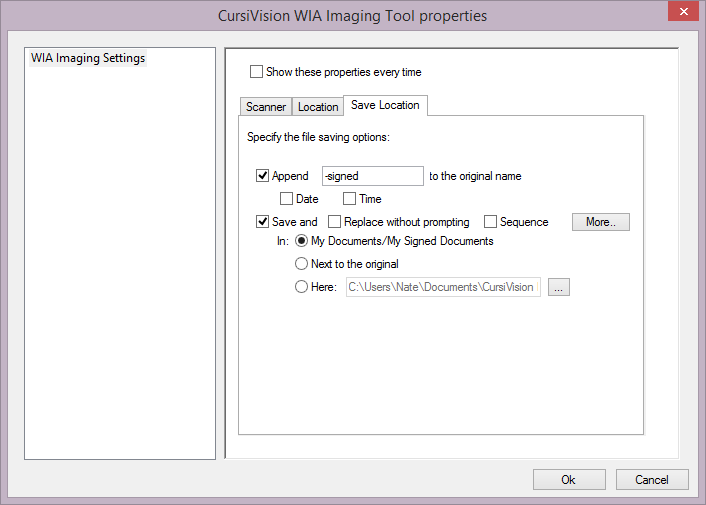Tick the Time checkbox

tap(350, 199)
